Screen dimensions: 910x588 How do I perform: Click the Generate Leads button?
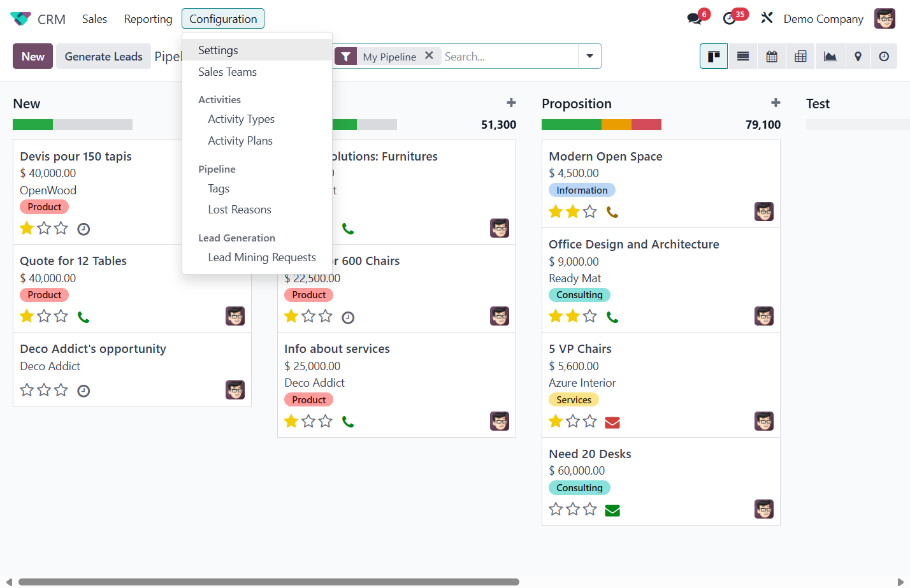(103, 56)
